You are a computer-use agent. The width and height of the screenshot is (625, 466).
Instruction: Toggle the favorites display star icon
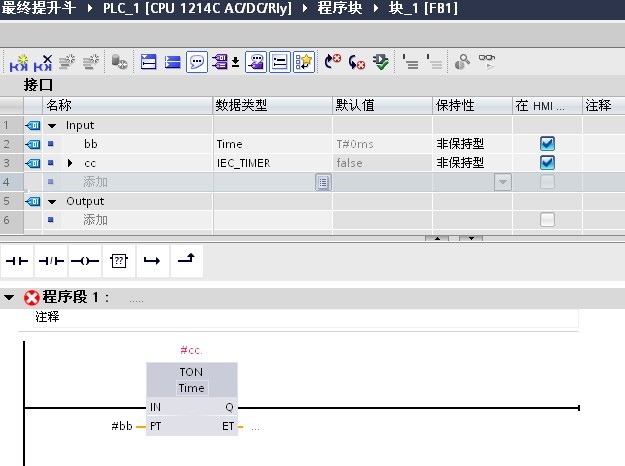coord(304,62)
